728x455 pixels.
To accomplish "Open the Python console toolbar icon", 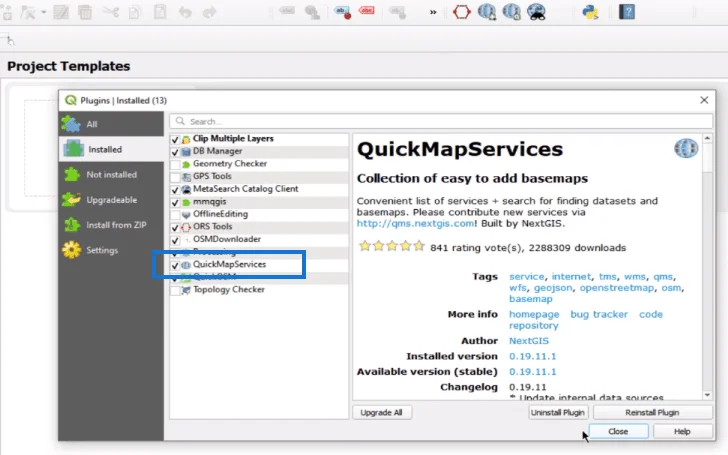I will pyautogui.click(x=591, y=12).
